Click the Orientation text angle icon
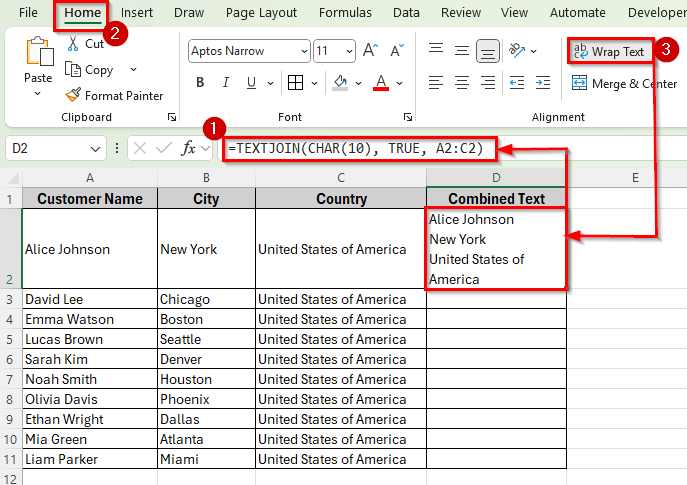This screenshot has height=485, width=687. 517,50
